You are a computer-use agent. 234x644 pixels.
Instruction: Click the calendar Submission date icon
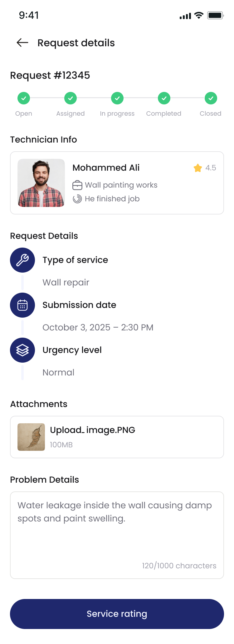point(22,305)
